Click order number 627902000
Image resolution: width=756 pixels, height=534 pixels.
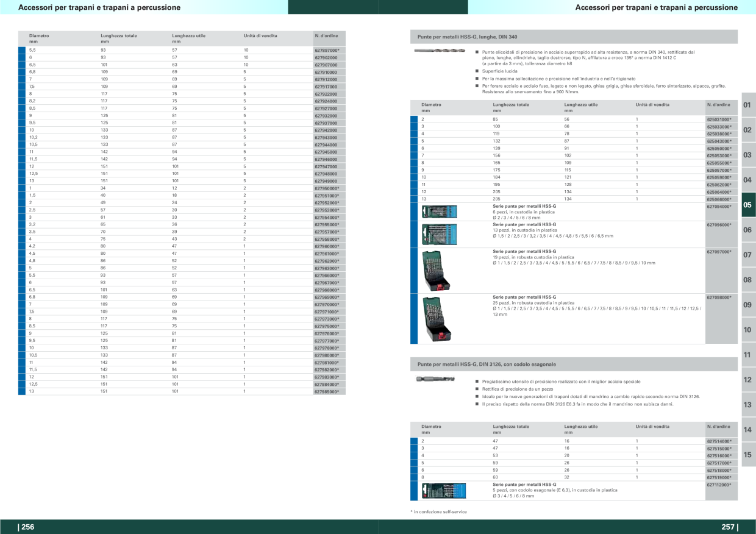(x=326, y=57)
